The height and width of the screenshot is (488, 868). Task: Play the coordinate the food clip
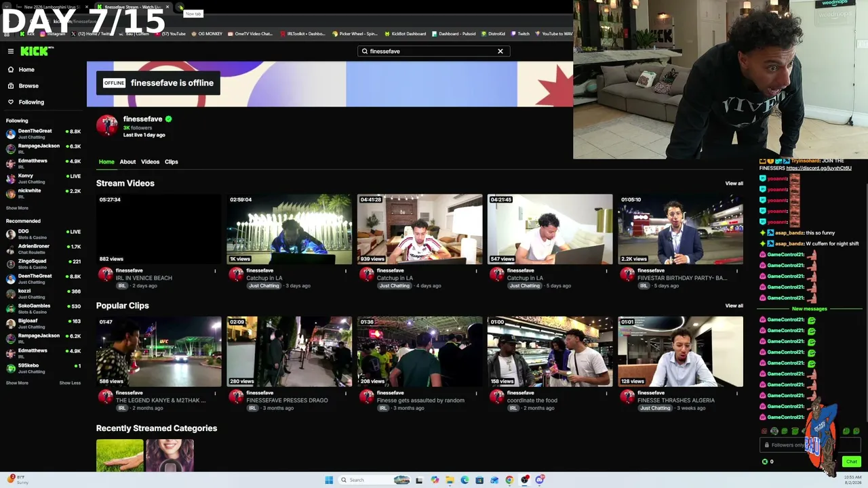(550, 352)
